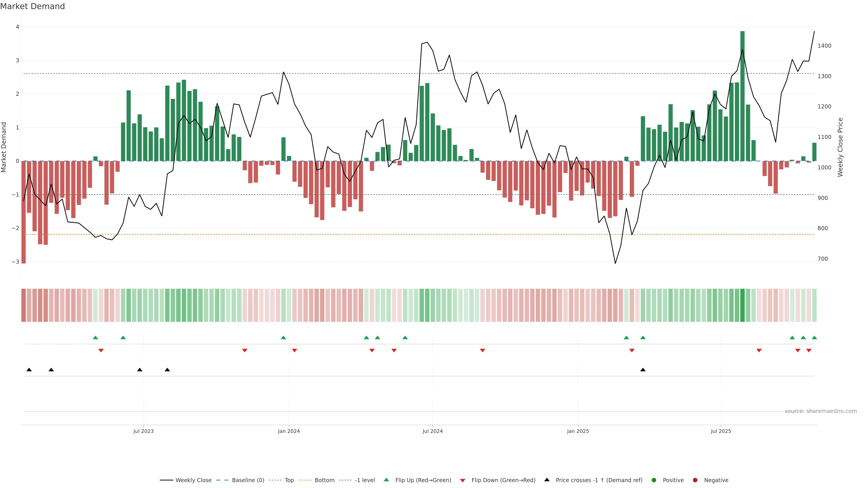Click the darkest green heatmap strip cell

pos(742,305)
